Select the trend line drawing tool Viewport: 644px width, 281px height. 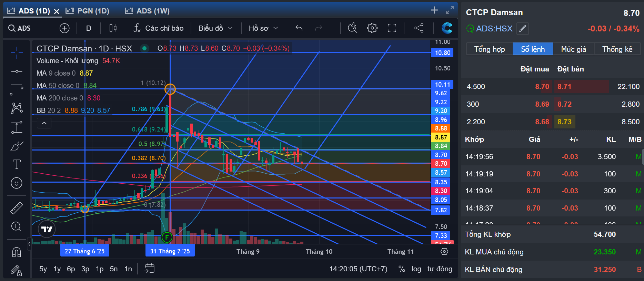point(17,71)
